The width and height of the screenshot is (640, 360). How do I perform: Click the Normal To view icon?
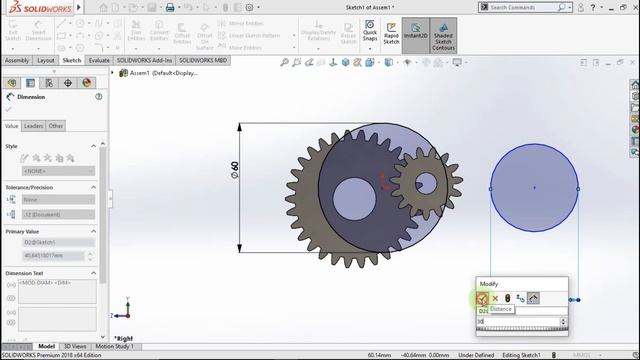333,62
